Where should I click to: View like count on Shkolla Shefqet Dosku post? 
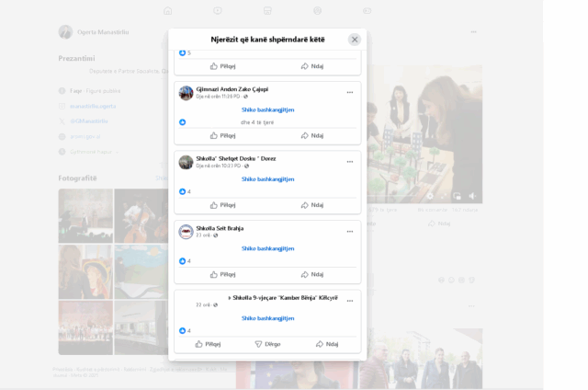185,191
